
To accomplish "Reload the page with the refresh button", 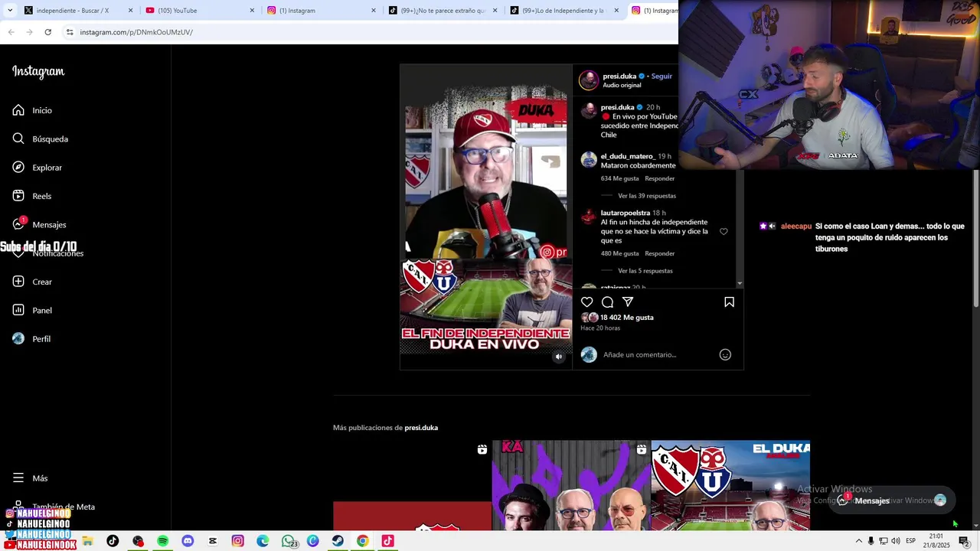I will point(47,32).
